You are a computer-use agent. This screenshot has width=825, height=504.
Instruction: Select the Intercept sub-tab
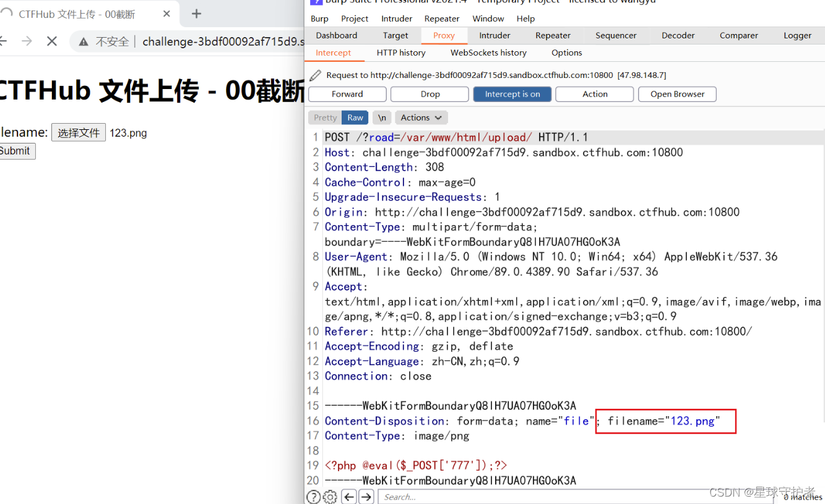[x=334, y=53]
